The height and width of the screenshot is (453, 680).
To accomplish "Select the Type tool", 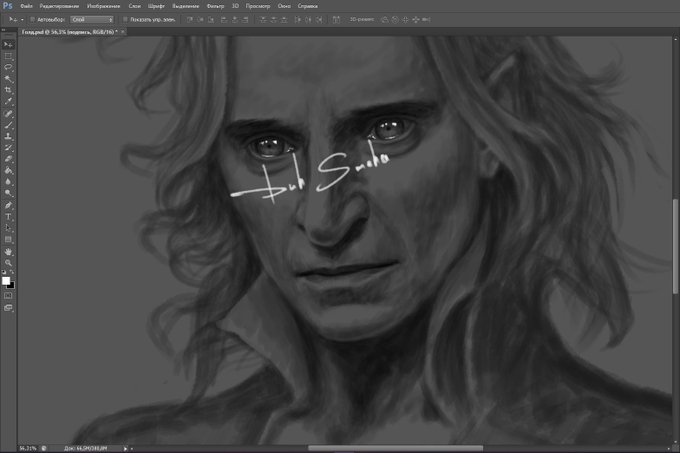I will (8, 217).
